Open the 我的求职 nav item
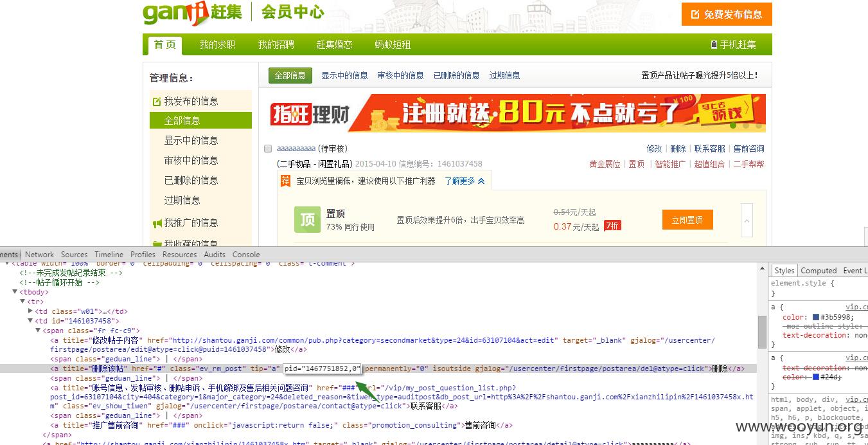Viewport: 868px width, 445px height. click(217, 45)
